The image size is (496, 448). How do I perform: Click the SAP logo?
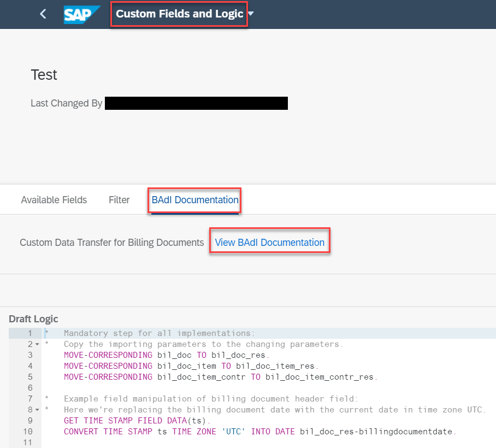(82, 15)
